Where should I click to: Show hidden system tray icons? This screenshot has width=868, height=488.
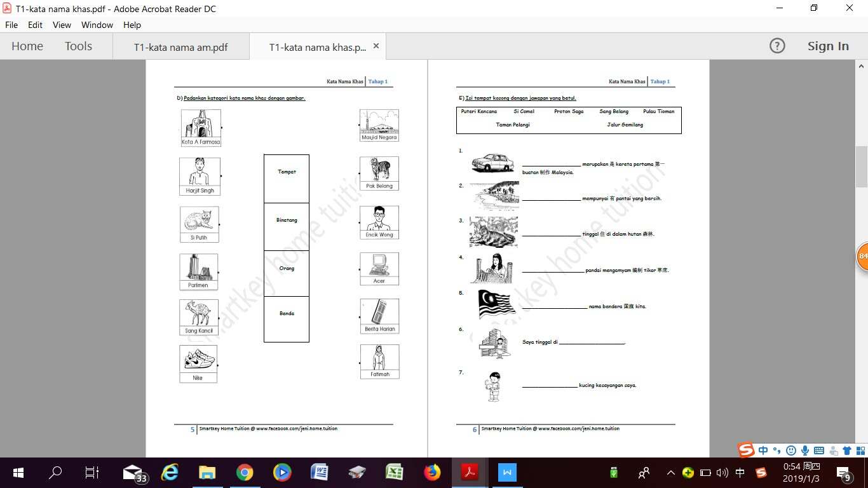[670, 473]
